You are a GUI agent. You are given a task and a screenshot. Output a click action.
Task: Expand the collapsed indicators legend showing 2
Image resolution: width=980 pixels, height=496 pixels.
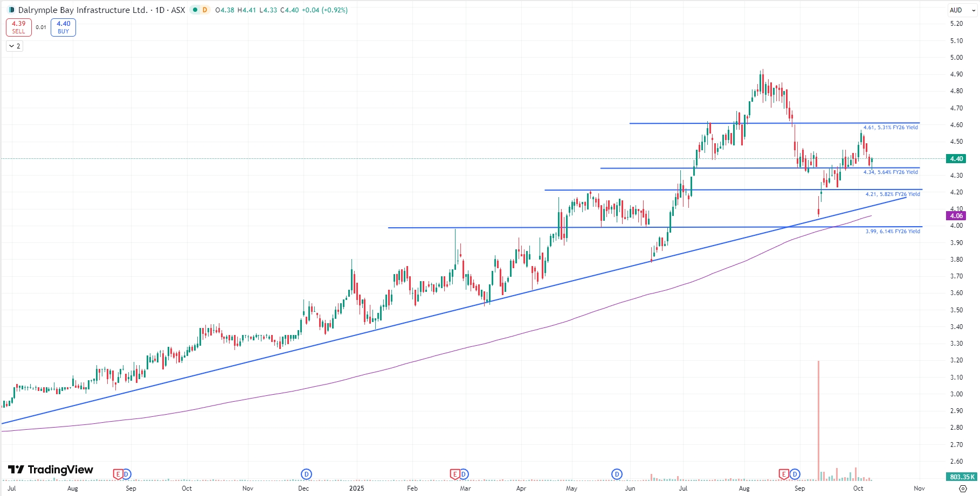click(15, 46)
